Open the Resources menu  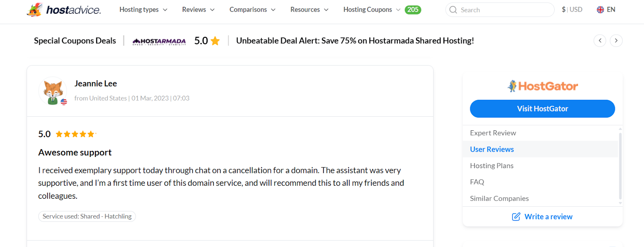(x=309, y=10)
